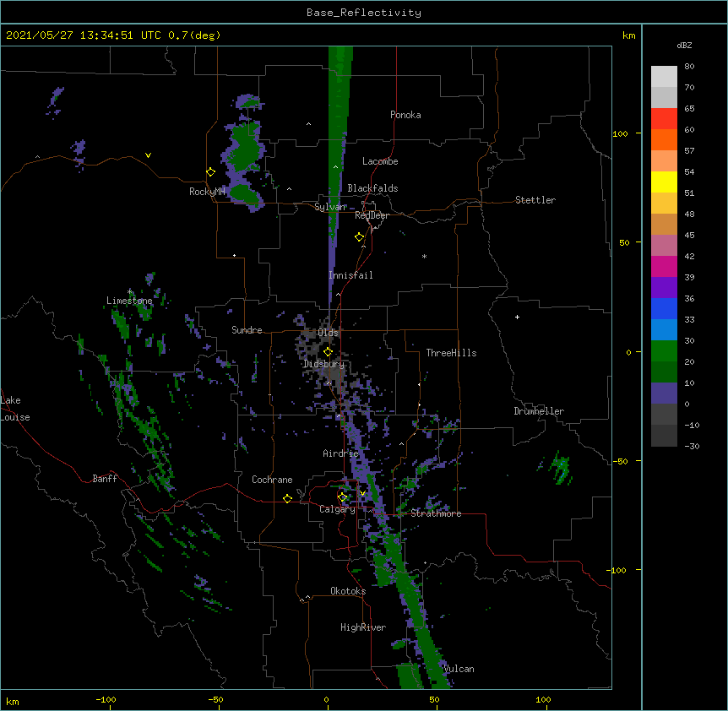The height and width of the screenshot is (711, 728).
Task: Click the Sundre city label
Action: pyautogui.click(x=247, y=330)
